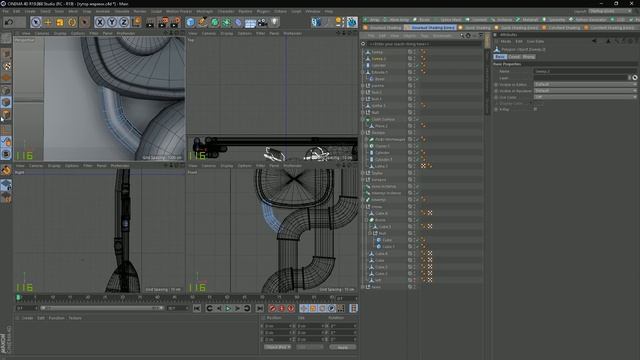Toggle the Y axis lock

[111, 22]
